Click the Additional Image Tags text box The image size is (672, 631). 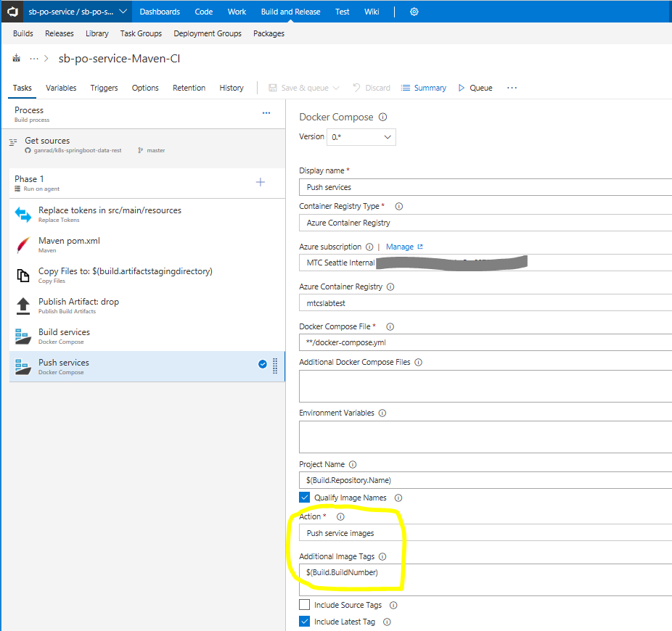tap(485, 580)
